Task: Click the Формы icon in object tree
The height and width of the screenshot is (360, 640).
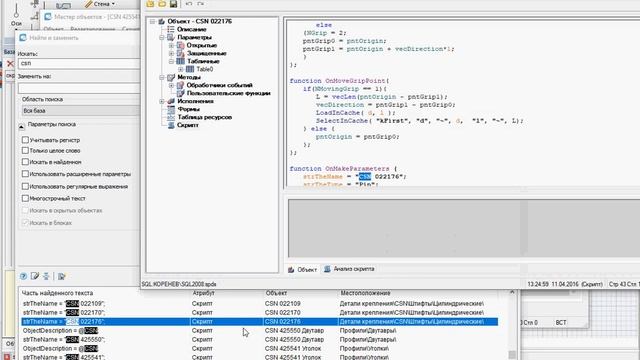Action: pyautogui.click(x=171, y=109)
